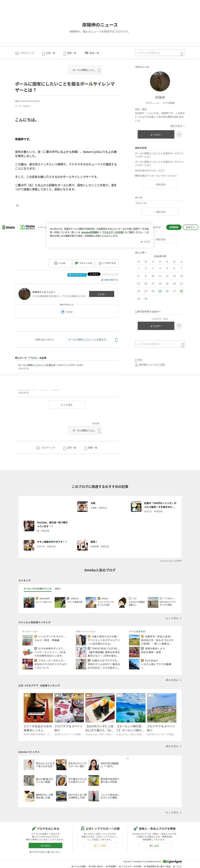Image resolution: width=200 pixels, height=868 pixels.
Task: Click 記事を報告する report link
Action: (109, 280)
